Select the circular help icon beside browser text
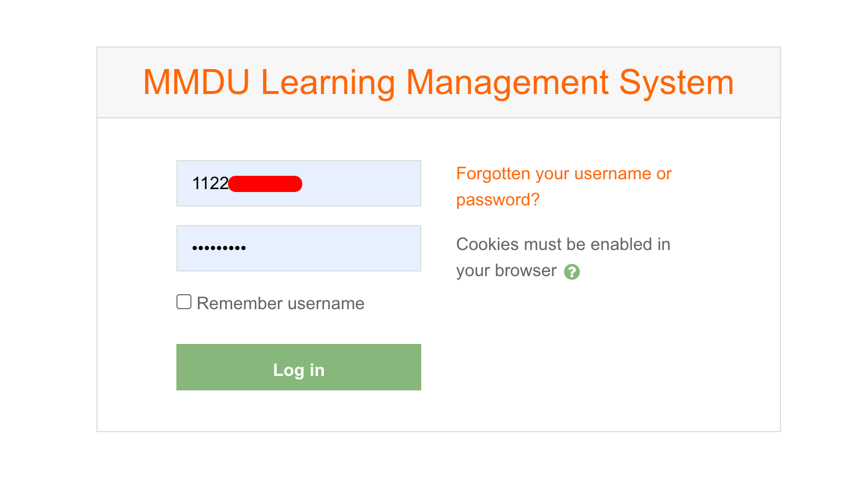Viewport: 868px width, 478px height. tap(572, 271)
